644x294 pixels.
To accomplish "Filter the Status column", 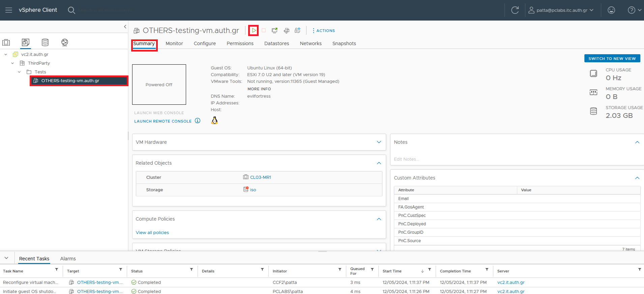I will click(x=192, y=269).
